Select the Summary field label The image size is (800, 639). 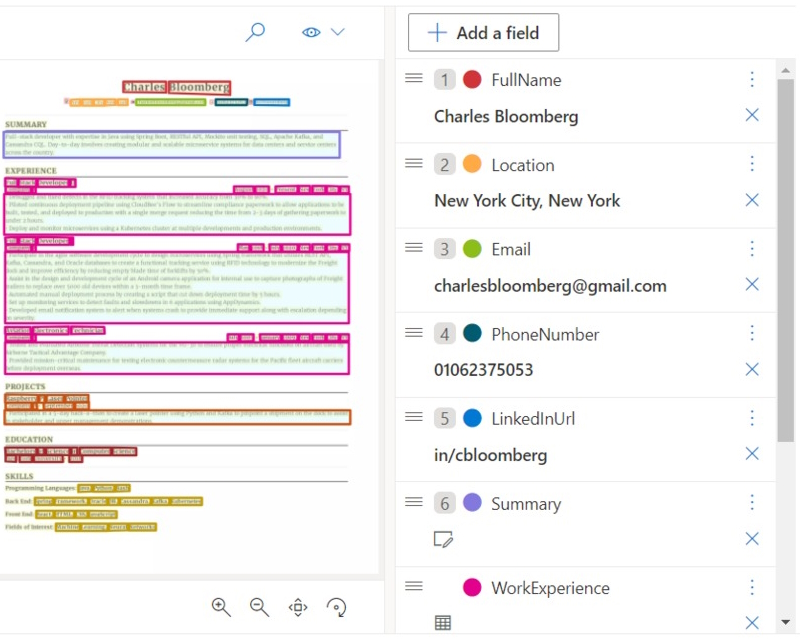click(525, 503)
